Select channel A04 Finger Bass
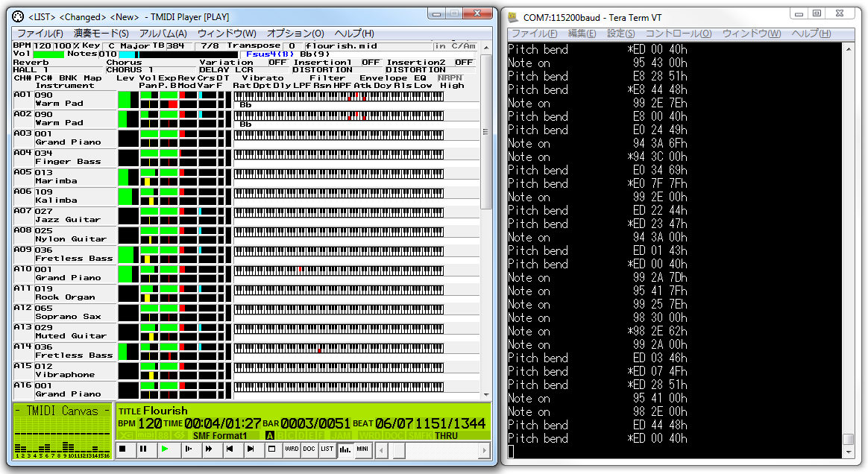This screenshot has height=474, width=868. (x=64, y=157)
